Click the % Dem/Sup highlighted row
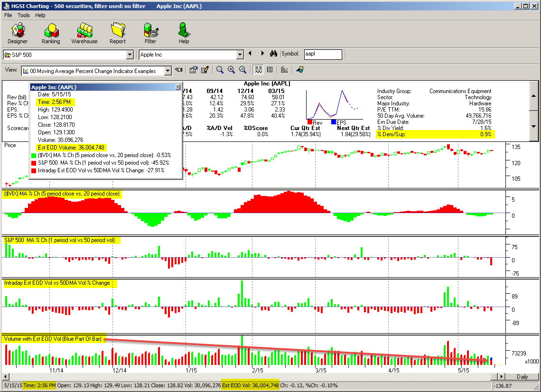The height and width of the screenshot is (392, 541). pyautogui.click(x=435, y=134)
